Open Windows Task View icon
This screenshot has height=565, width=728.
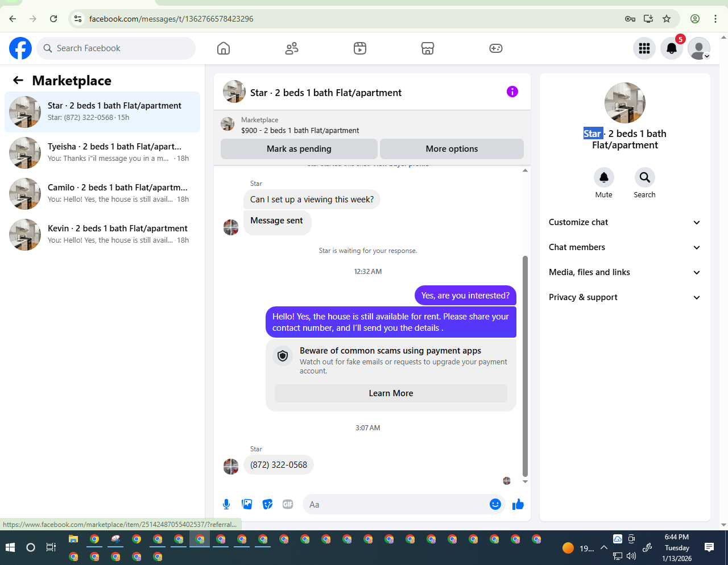(51, 547)
